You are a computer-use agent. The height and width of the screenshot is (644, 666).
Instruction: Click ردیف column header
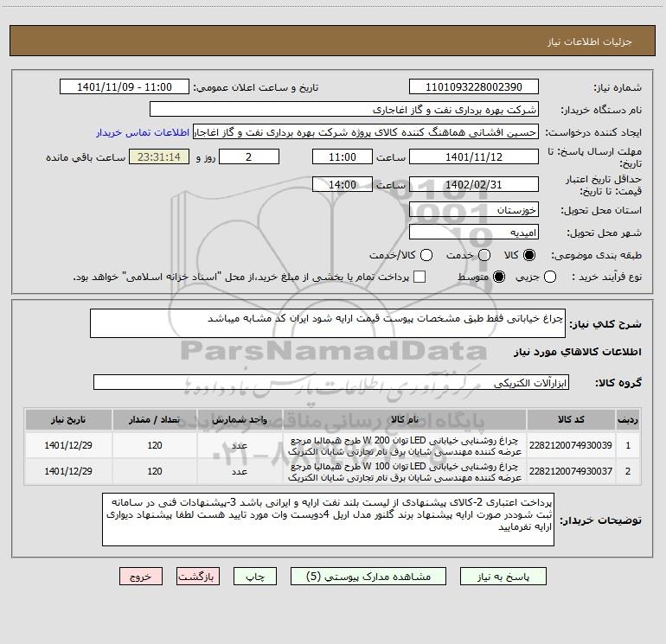click(628, 419)
